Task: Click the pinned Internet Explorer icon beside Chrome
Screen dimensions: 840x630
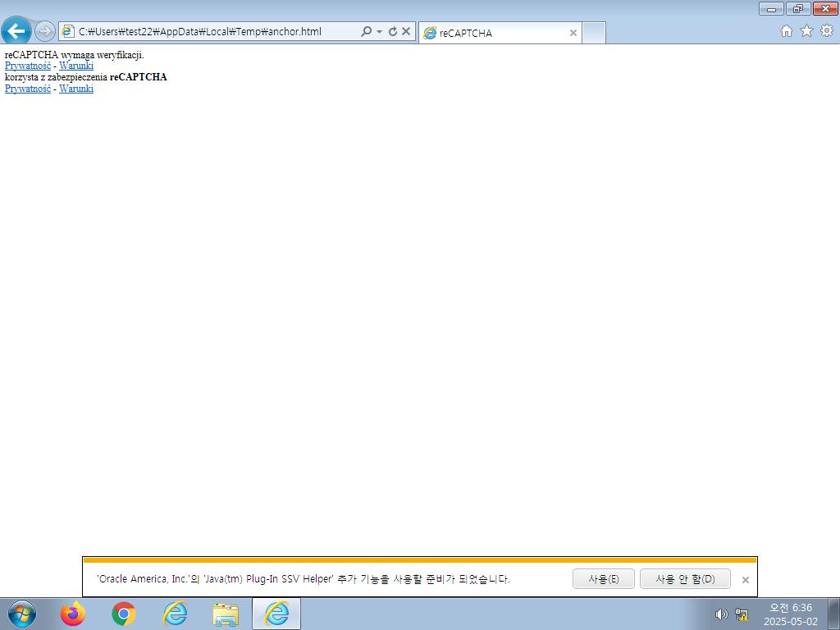Action: point(175,614)
